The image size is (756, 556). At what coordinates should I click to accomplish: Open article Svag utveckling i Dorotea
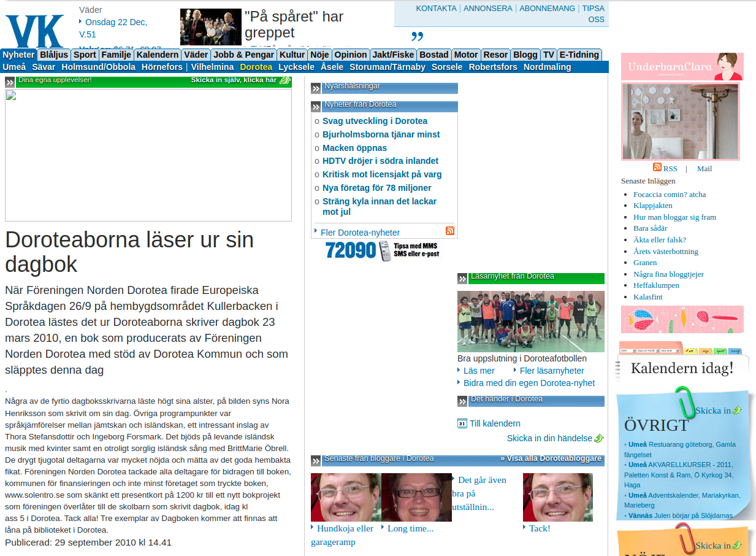tap(375, 121)
